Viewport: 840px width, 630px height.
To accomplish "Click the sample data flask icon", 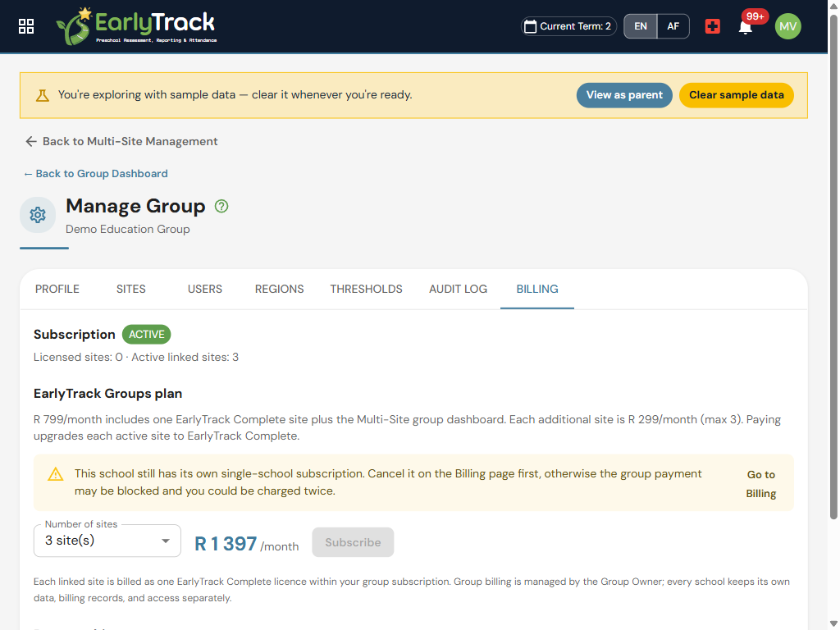I will coord(43,95).
